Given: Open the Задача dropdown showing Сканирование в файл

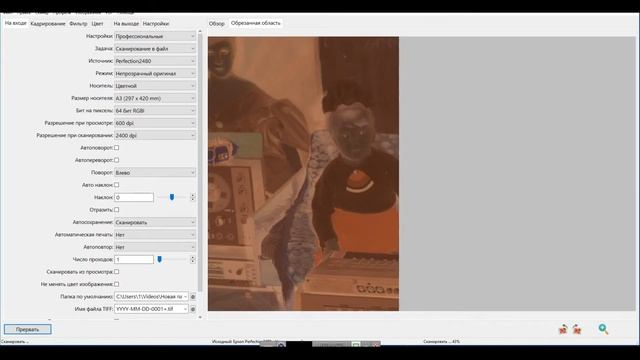Looking at the screenshot, I should pyautogui.click(x=155, y=49).
